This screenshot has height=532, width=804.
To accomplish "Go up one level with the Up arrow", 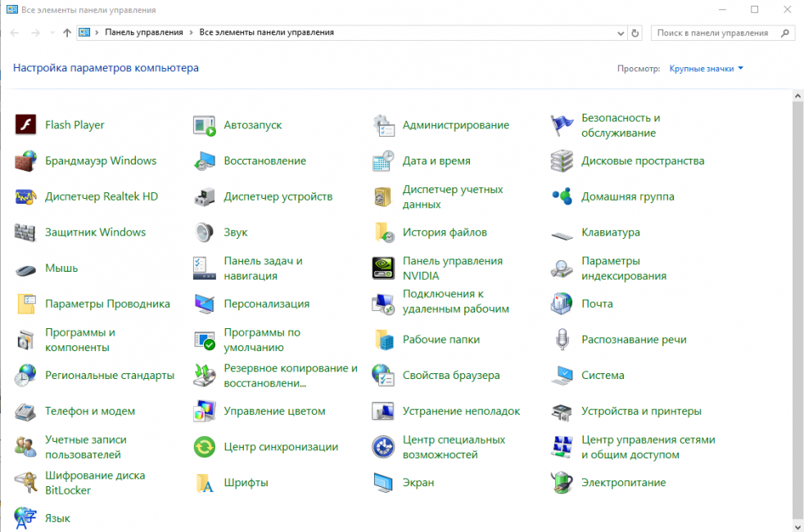I will pos(66,33).
